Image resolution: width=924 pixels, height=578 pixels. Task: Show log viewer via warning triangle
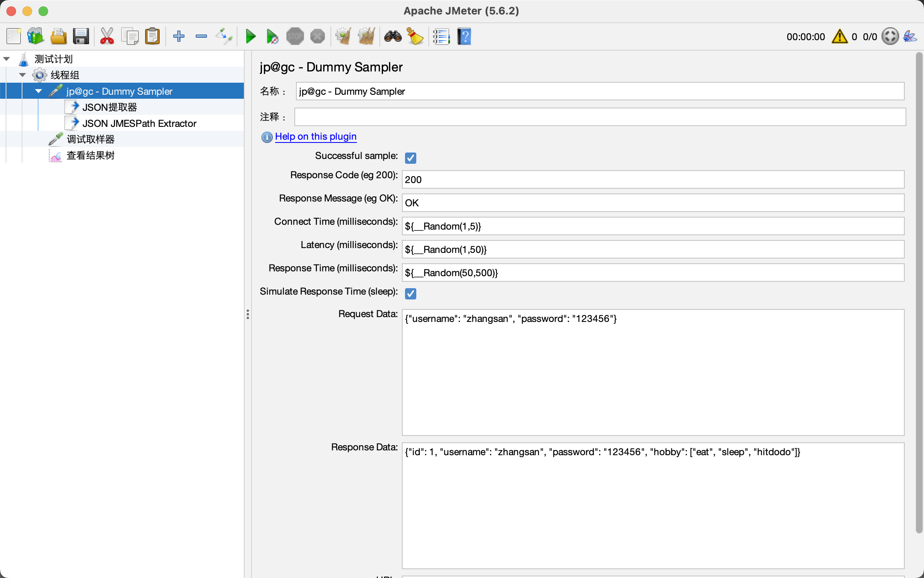click(x=840, y=37)
